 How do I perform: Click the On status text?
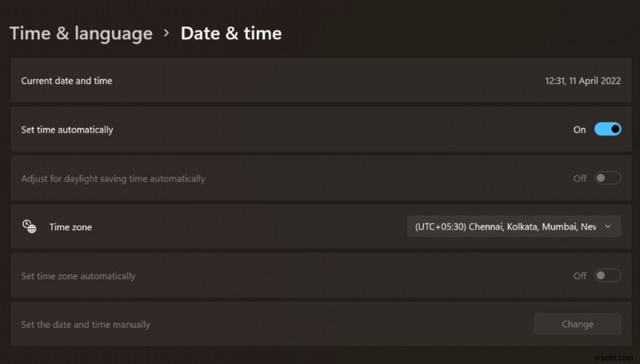click(579, 130)
